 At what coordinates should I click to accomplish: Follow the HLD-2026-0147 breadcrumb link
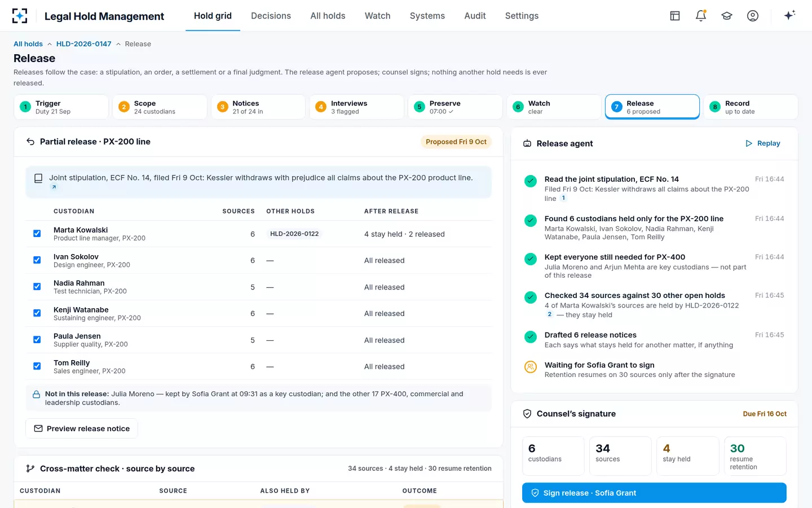[x=83, y=44]
